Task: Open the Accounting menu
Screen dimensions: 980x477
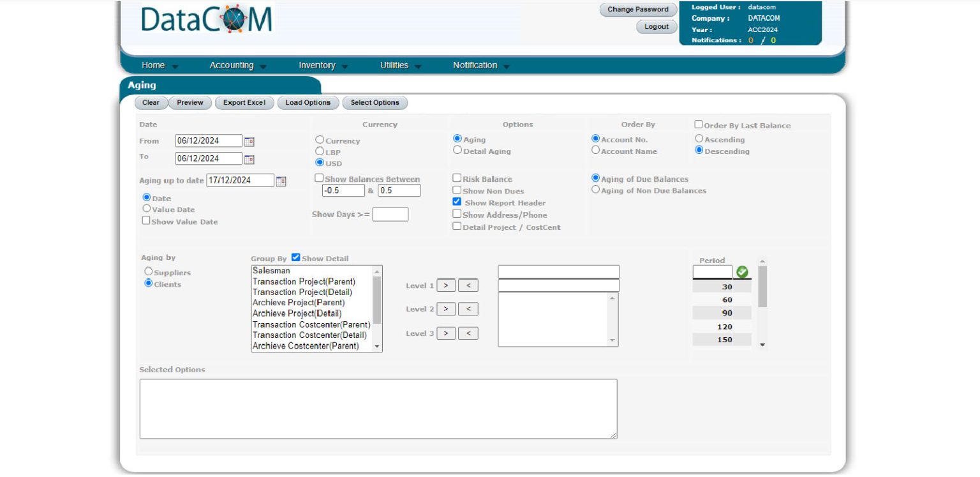Action: pyautogui.click(x=235, y=64)
